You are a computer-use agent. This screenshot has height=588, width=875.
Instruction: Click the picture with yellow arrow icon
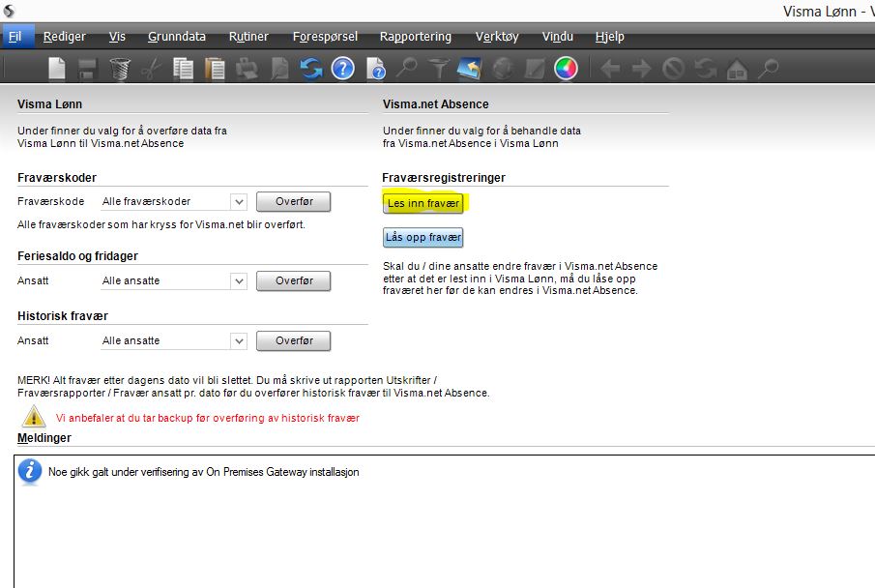469,69
